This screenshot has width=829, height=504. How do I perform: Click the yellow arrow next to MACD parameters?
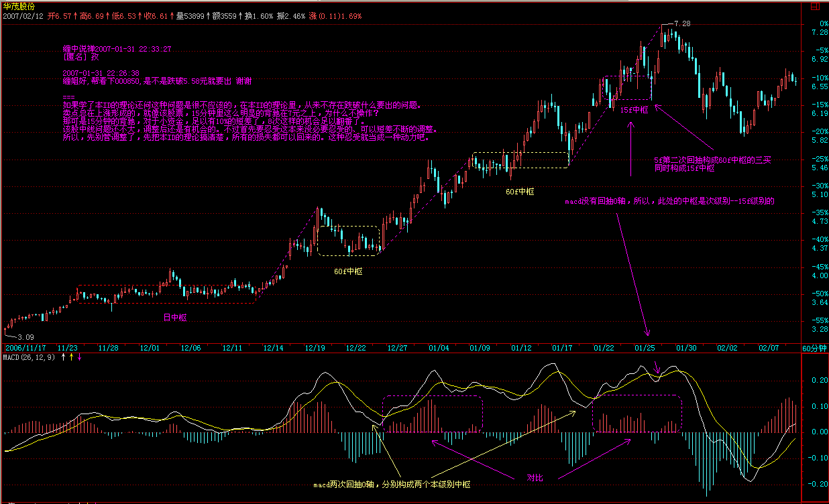pos(72,357)
